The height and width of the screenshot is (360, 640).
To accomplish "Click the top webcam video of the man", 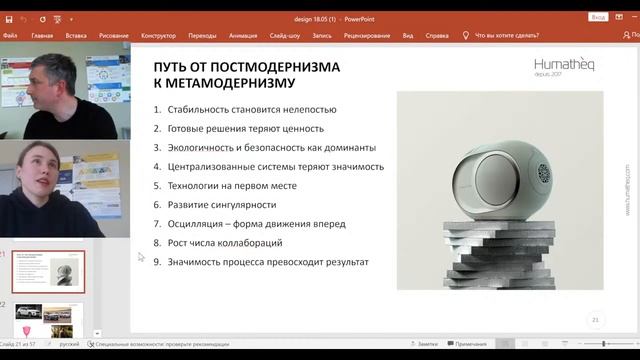I will [x=65, y=91].
